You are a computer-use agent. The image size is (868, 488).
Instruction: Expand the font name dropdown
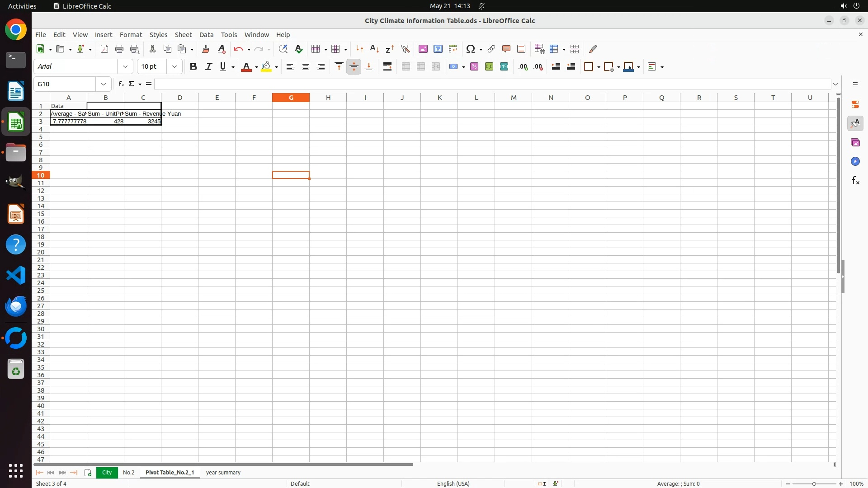coord(125,67)
